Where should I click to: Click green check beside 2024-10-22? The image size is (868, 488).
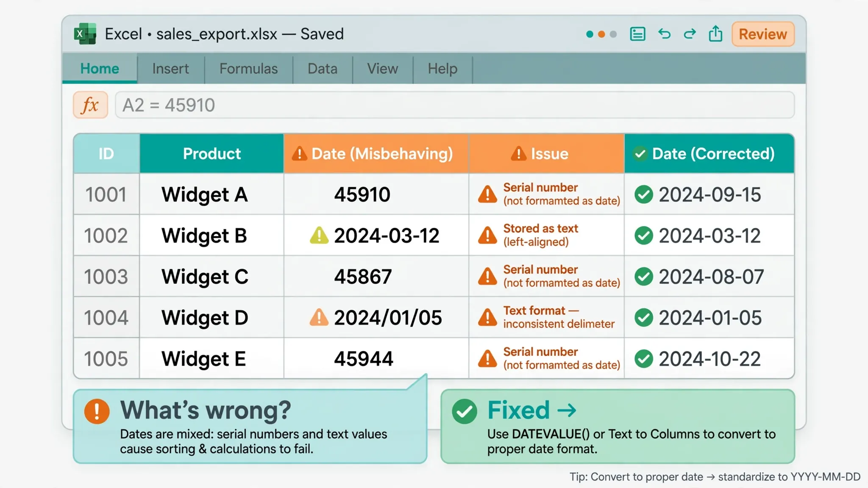coord(644,359)
